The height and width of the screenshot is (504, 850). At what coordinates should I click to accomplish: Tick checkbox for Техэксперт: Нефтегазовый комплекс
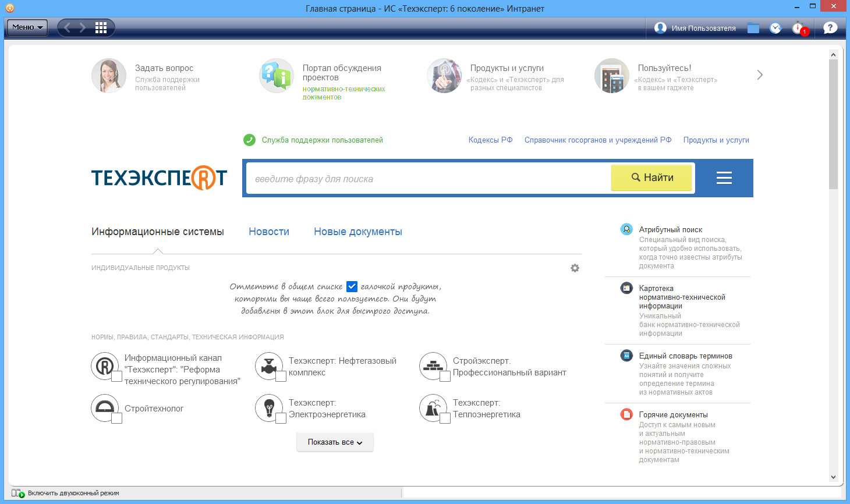pyautogui.click(x=281, y=377)
